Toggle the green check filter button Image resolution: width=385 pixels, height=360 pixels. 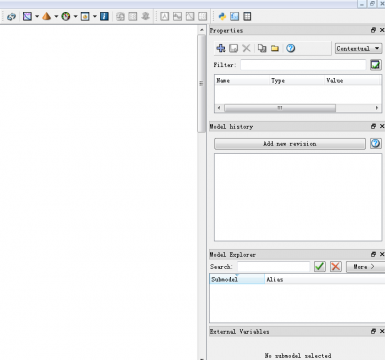[x=376, y=65]
